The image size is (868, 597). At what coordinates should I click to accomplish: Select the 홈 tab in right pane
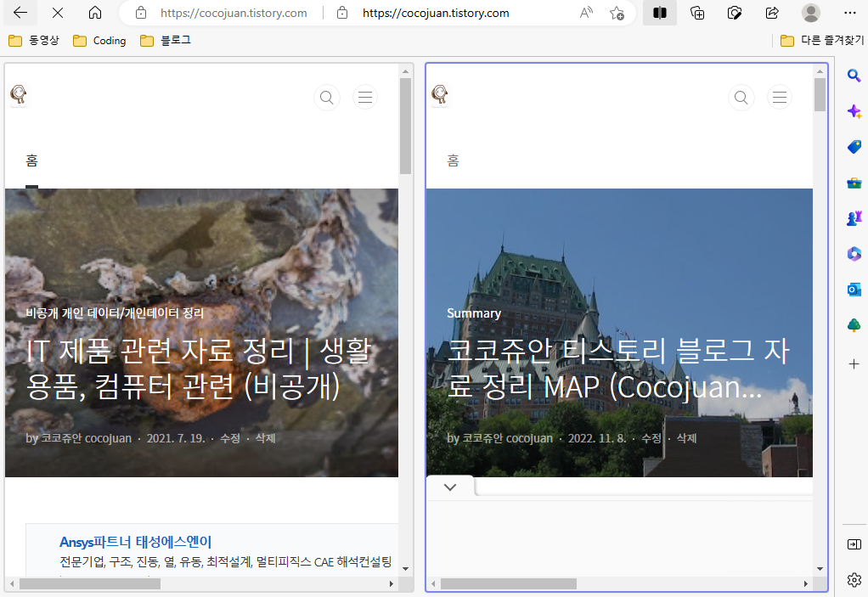[453, 161]
